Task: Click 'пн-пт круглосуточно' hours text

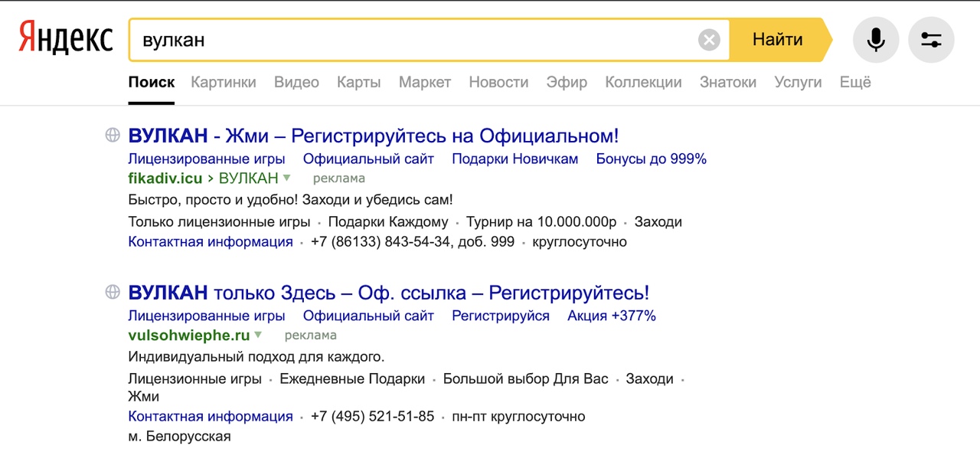Action: pos(519,417)
